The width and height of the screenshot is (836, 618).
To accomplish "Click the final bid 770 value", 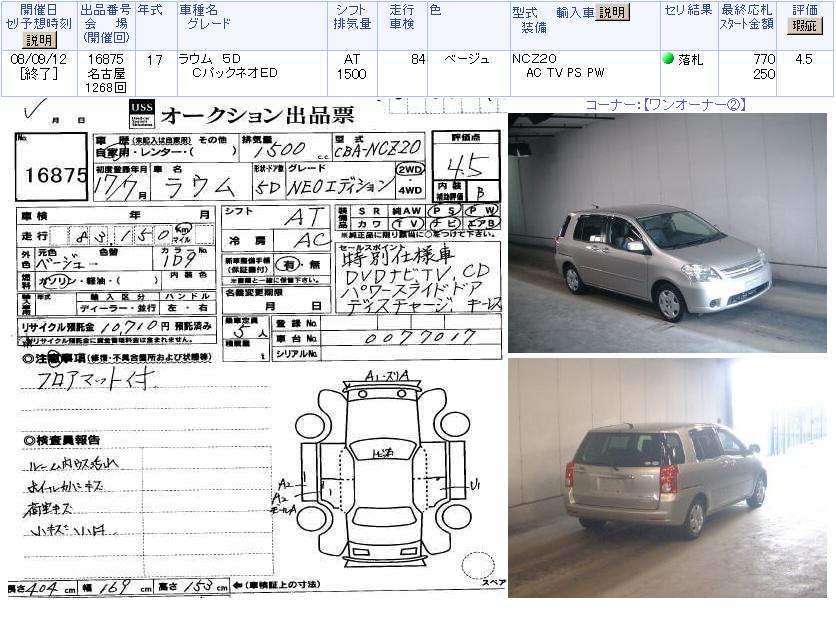I will pyautogui.click(x=764, y=59).
